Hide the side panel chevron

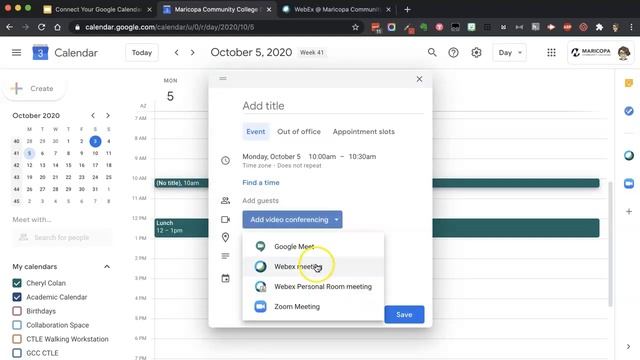coord(628,347)
